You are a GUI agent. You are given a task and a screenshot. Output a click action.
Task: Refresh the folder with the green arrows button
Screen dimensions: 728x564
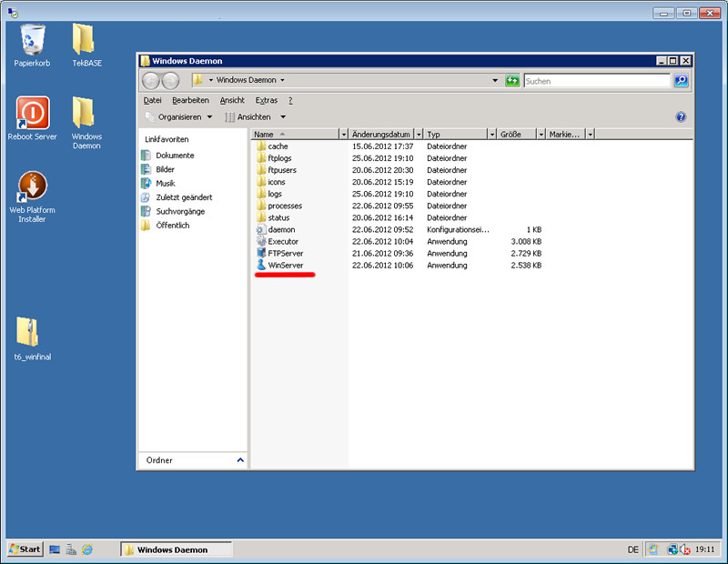[x=512, y=81]
